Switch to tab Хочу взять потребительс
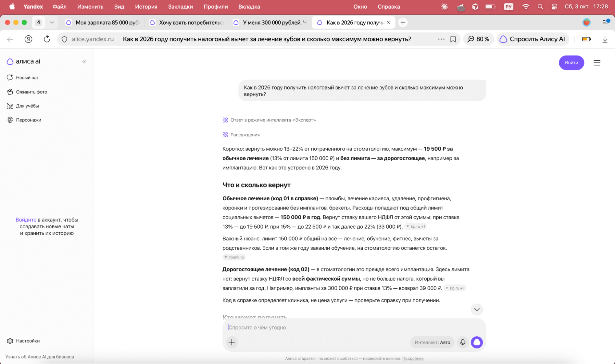This screenshot has height=364, width=615. (x=186, y=22)
